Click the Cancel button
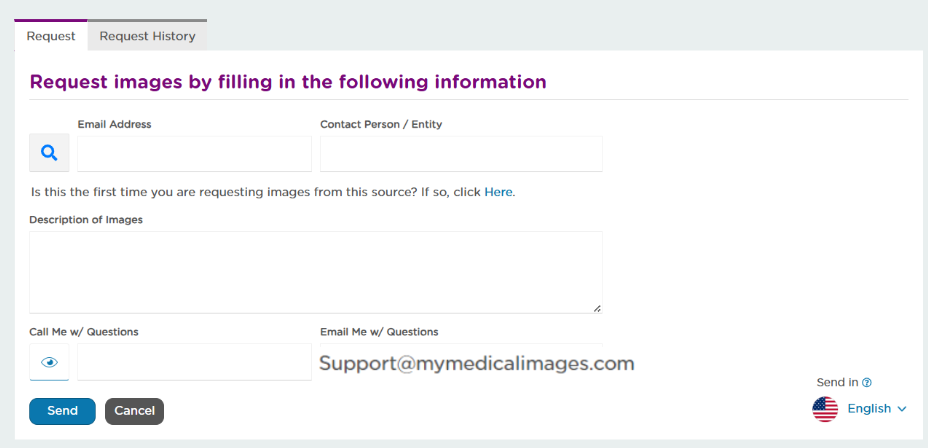This screenshot has height=448, width=928. click(134, 411)
